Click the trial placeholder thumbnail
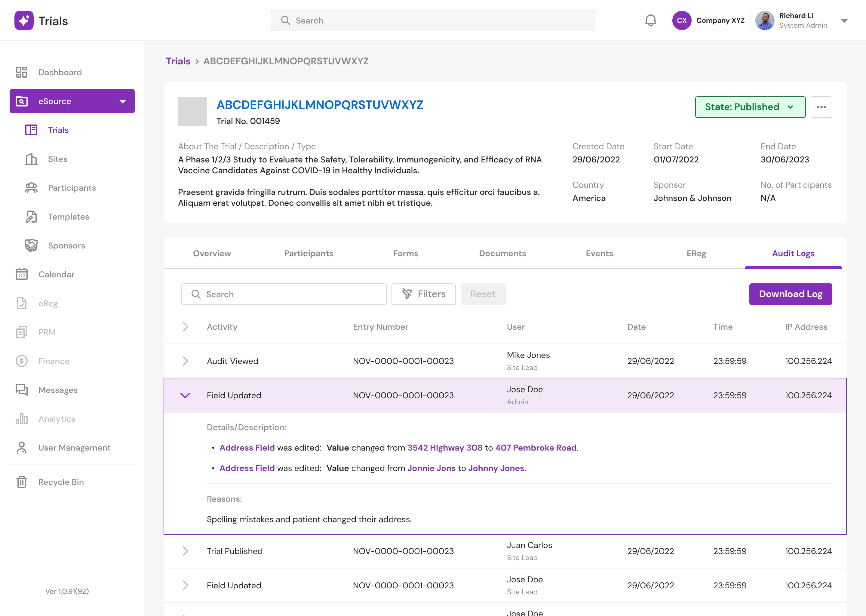This screenshot has width=866, height=616. tap(192, 111)
